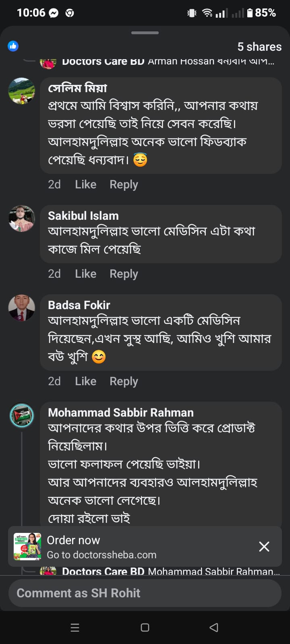Tap the Mohammad Sabbir Rahman commenter name
290x644 pixels.
pyautogui.click(x=120, y=413)
